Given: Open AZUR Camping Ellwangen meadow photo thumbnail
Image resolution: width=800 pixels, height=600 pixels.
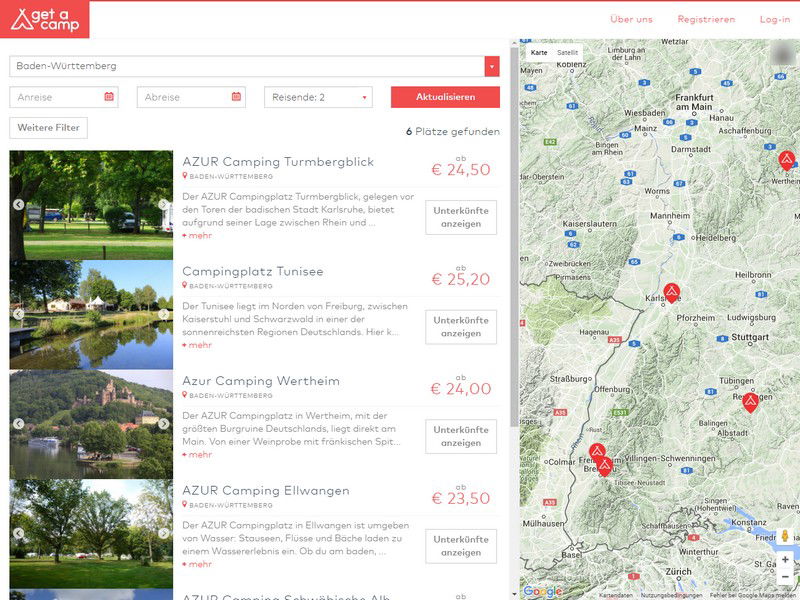Looking at the screenshot, I should [91, 534].
